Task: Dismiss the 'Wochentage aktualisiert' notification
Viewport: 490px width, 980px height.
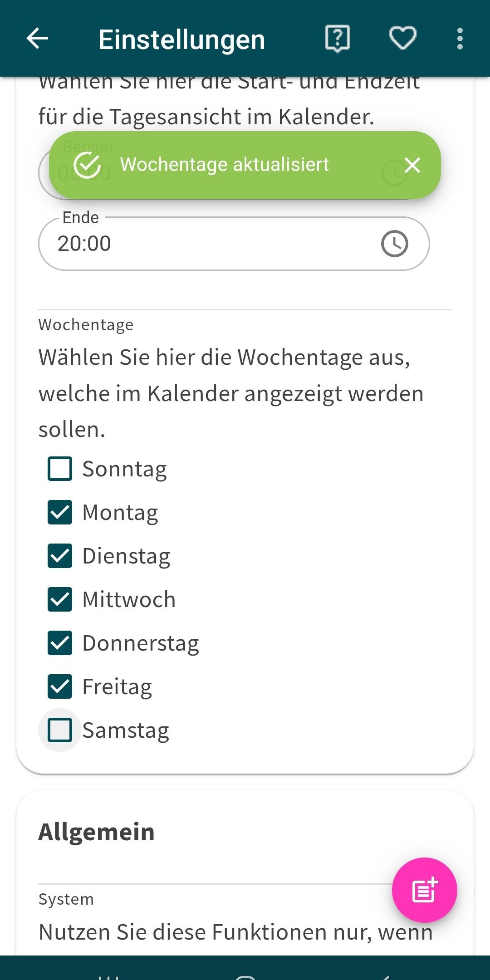Action: pos(412,165)
